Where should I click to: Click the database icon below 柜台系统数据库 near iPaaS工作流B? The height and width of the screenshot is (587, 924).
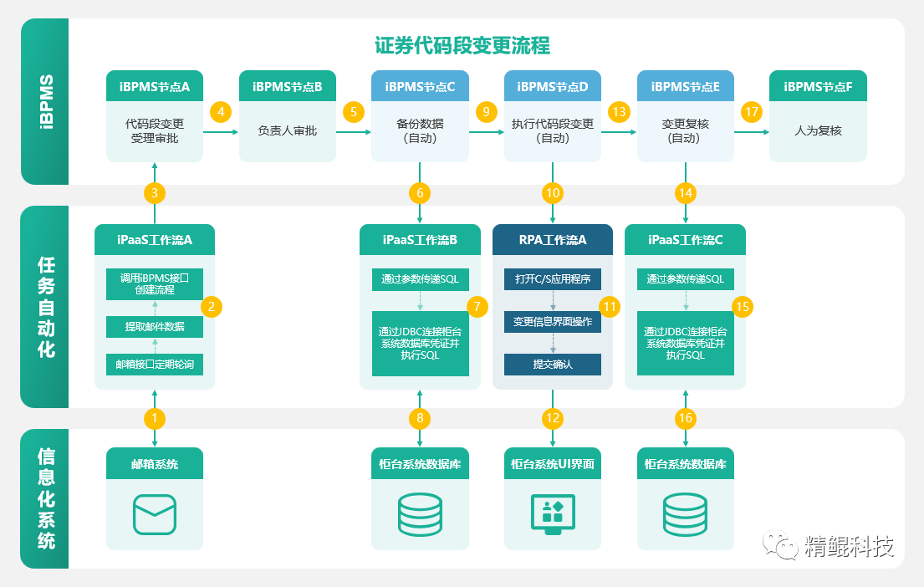pyautogui.click(x=420, y=516)
